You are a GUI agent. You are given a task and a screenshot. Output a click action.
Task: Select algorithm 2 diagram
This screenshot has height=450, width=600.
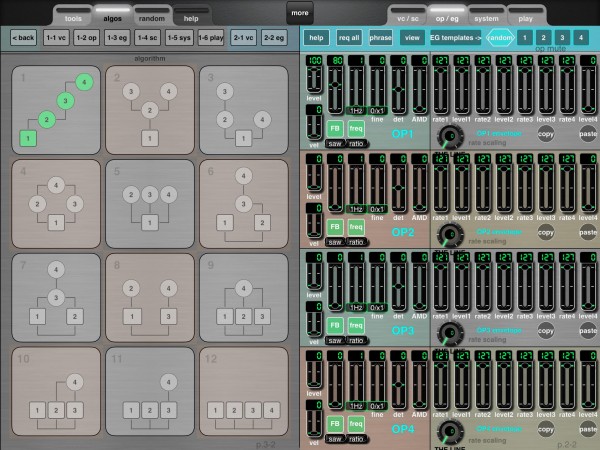pyautogui.click(x=150, y=110)
